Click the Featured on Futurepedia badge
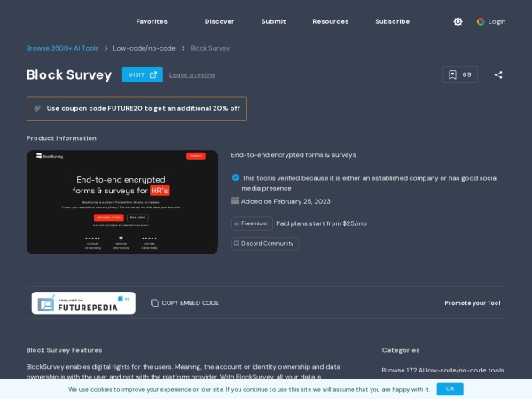Screen dimensions: 532x399 tap(83, 303)
